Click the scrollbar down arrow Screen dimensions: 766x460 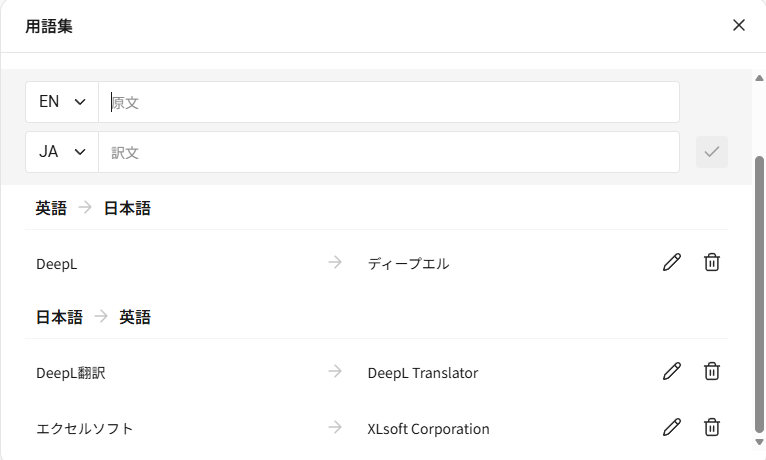tap(759, 441)
